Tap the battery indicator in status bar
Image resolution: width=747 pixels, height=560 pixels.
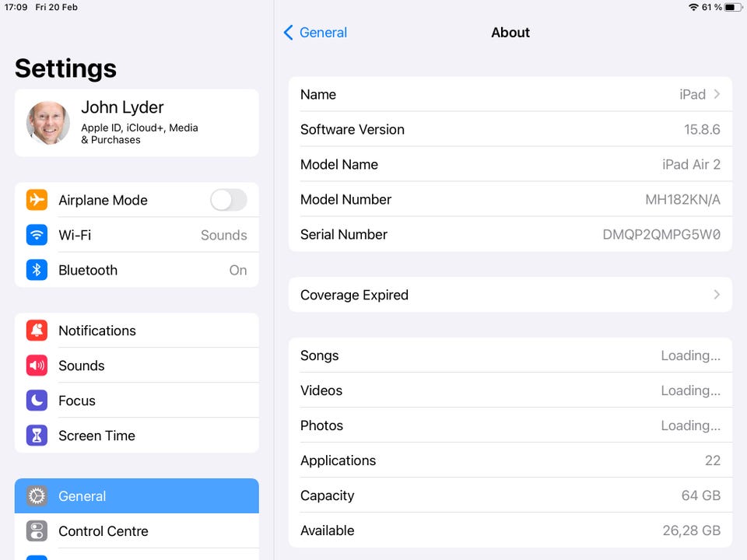(x=734, y=7)
